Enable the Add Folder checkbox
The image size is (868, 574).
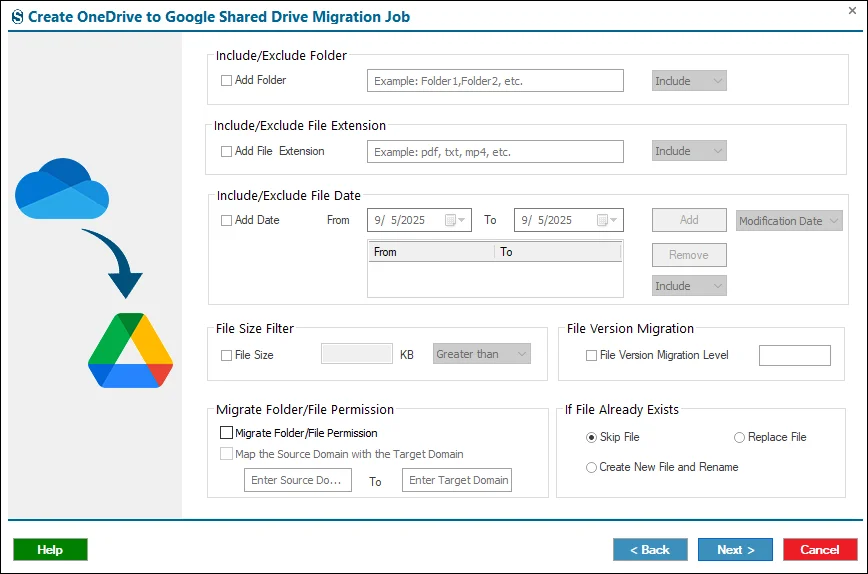pyautogui.click(x=226, y=80)
